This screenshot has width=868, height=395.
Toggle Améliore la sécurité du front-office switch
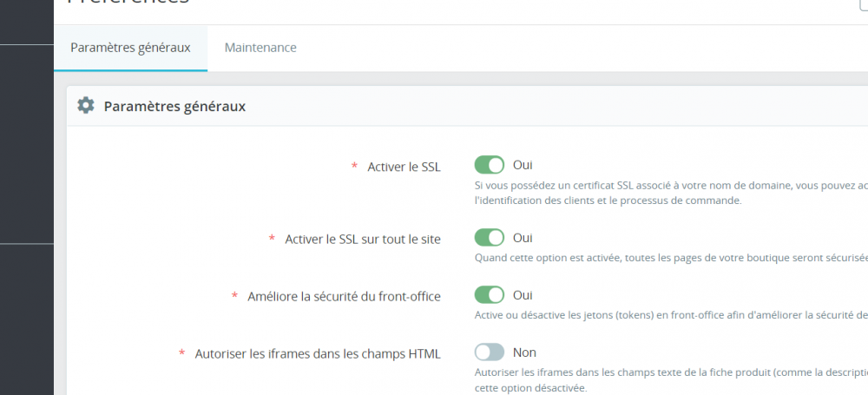[490, 295]
